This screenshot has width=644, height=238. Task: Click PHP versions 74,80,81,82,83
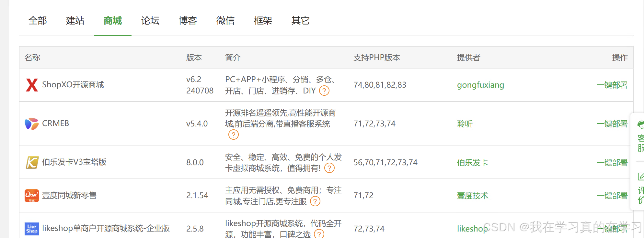coord(380,85)
